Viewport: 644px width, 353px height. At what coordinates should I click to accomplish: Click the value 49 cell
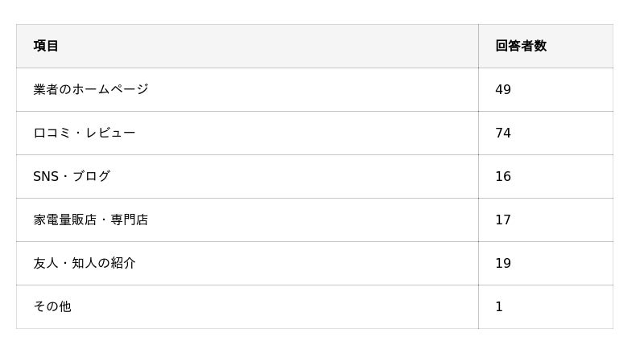(x=503, y=89)
